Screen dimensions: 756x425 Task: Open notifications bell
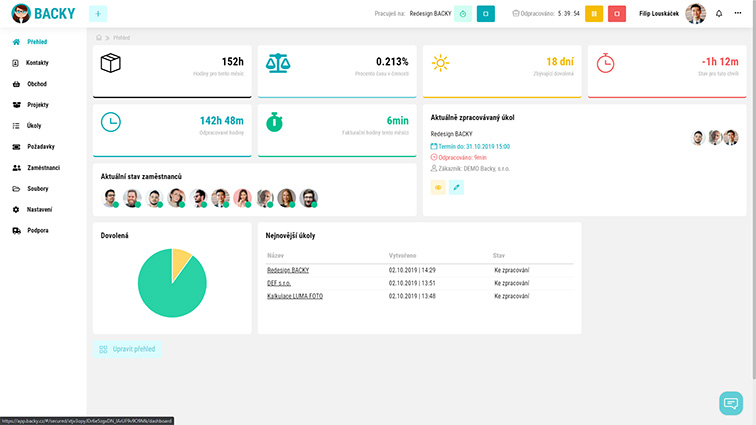coord(719,14)
